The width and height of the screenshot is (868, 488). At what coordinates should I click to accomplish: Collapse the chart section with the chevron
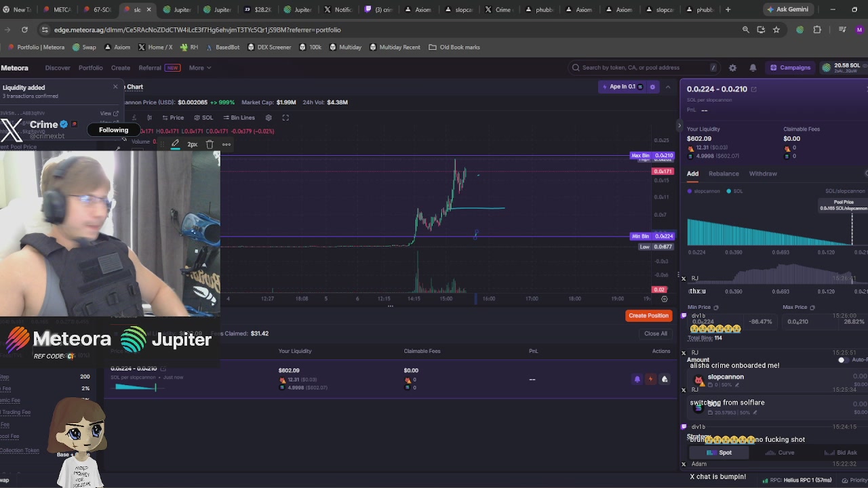click(x=668, y=87)
